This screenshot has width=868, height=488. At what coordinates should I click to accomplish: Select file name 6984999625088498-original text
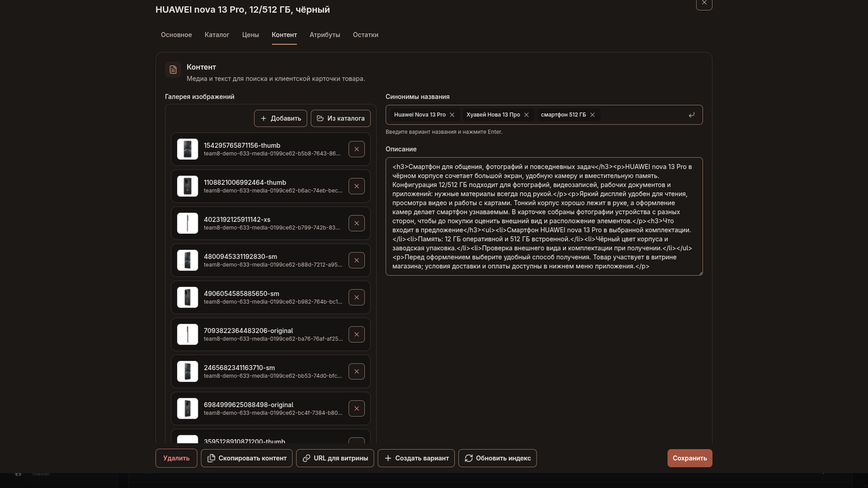pyautogui.click(x=248, y=405)
